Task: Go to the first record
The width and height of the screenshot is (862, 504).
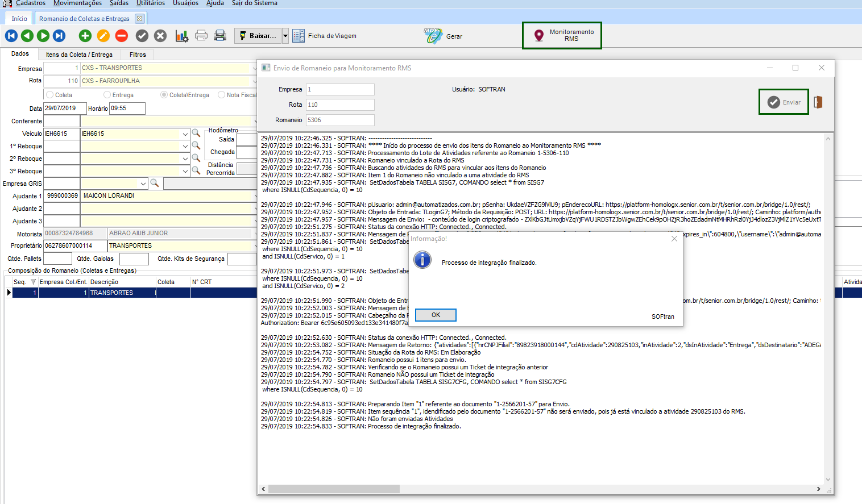Action: coord(11,36)
